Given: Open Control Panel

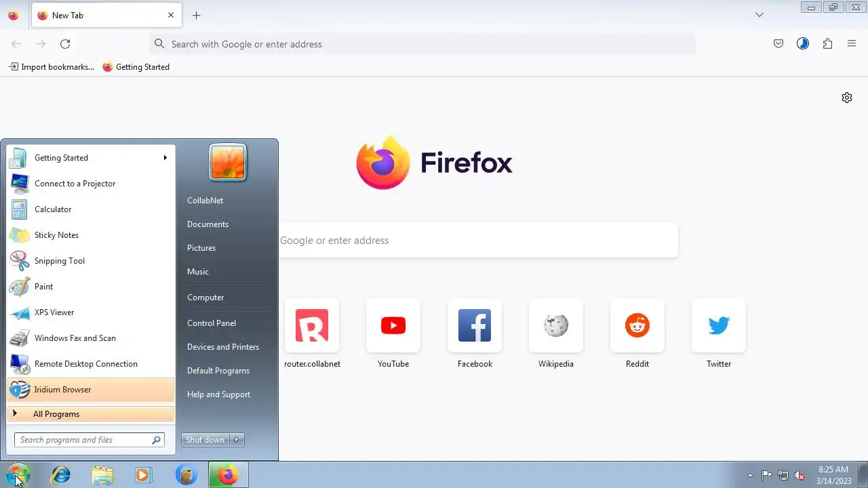Looking at the screenshot, I should point(212,323).
